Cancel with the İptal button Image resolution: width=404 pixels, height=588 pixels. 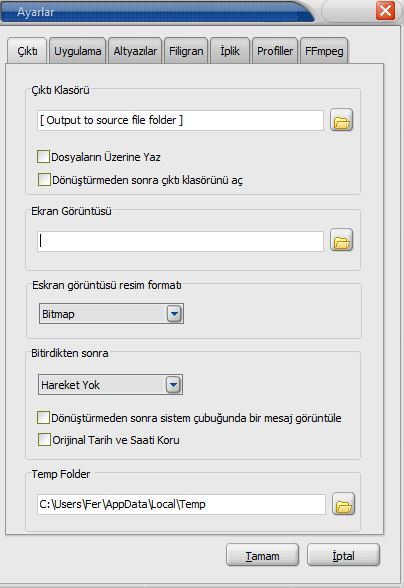point(343,555)
